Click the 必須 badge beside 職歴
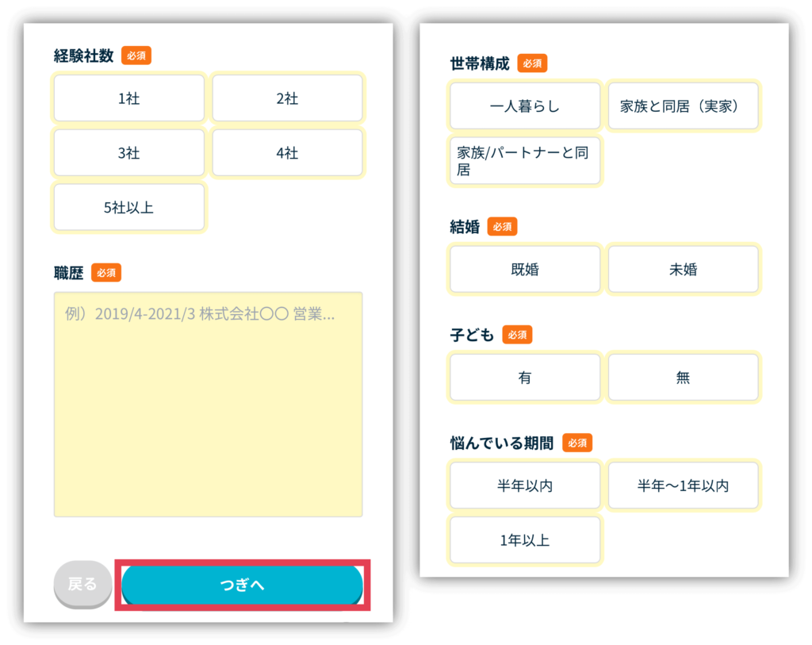Screen dimensions: 812x645 point(106,272)
